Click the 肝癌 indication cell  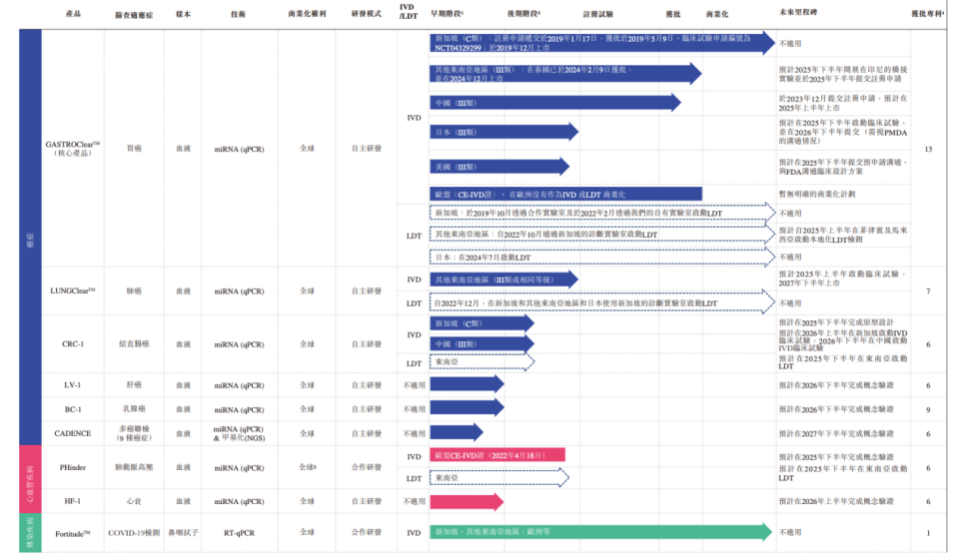[x=134, y=385]
